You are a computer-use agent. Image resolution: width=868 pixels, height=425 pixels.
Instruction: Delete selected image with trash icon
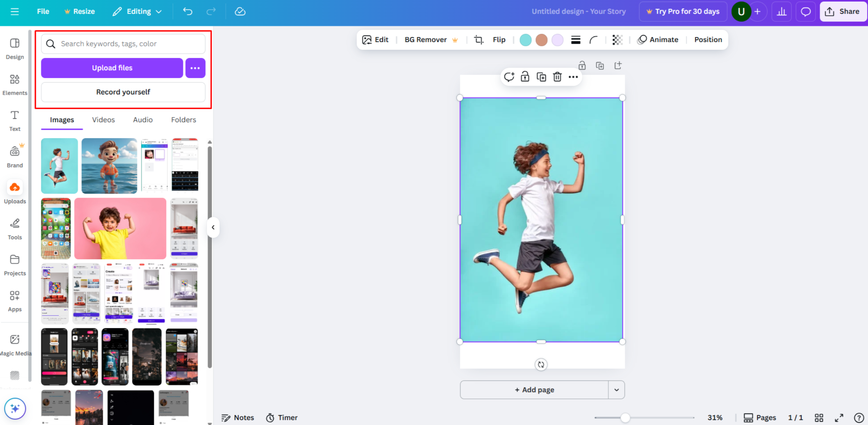[557, 77]
